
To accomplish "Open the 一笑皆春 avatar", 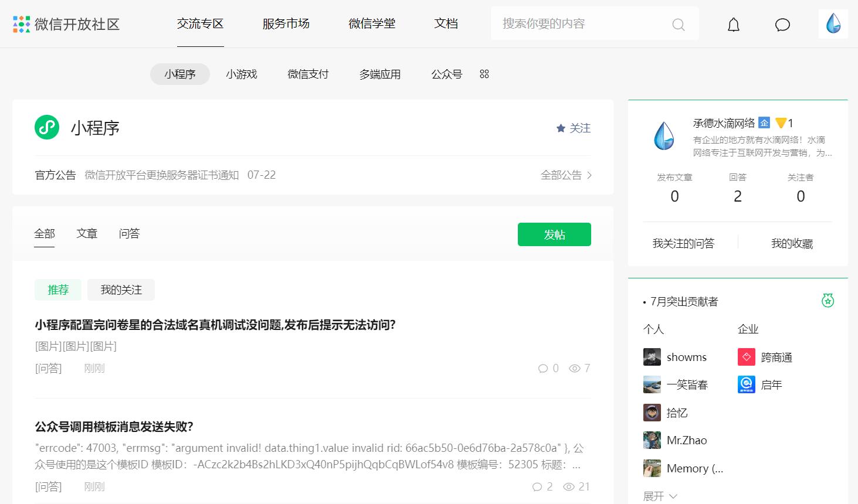I will [x=652, y=384].
